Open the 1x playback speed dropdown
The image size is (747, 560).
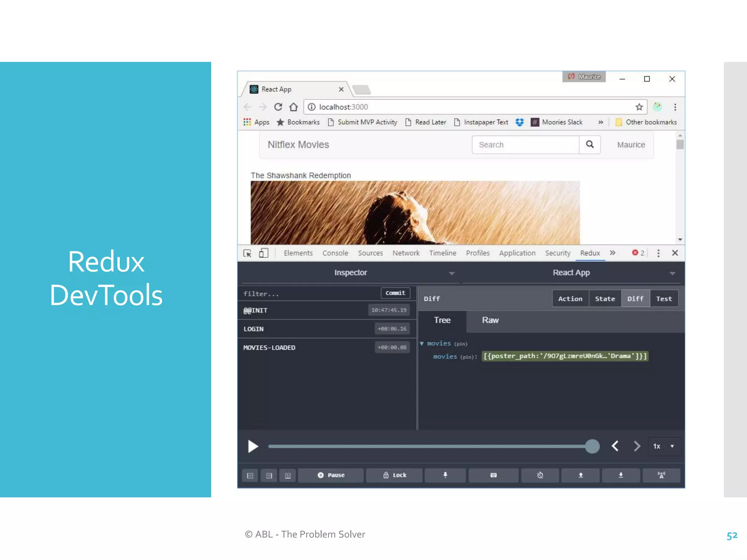point(664,446)
